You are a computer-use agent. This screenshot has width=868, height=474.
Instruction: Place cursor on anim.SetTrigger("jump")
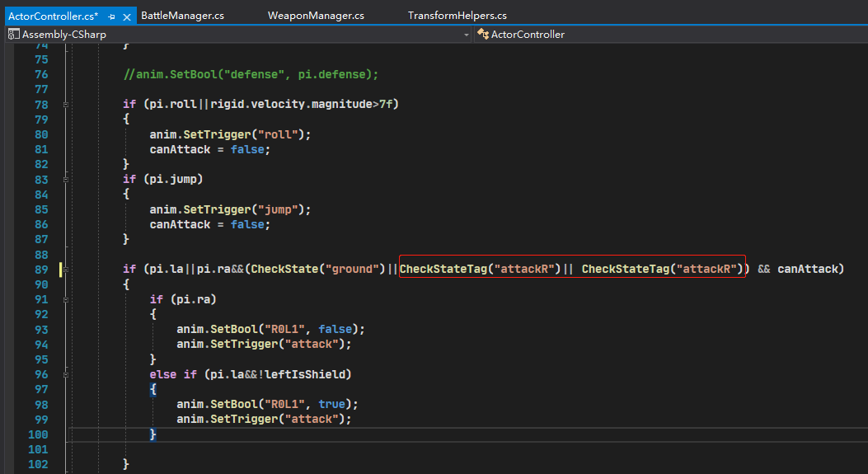pyautogui.click(x=230, y=209)
